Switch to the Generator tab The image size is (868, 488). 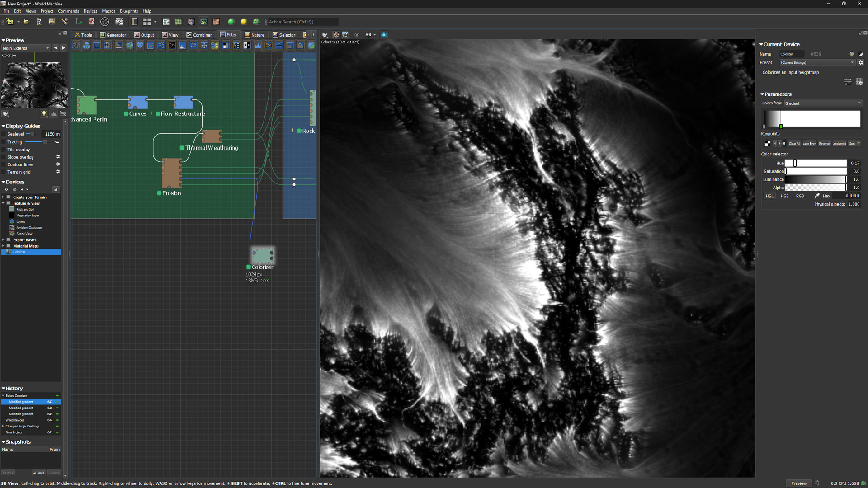(113, 35)
